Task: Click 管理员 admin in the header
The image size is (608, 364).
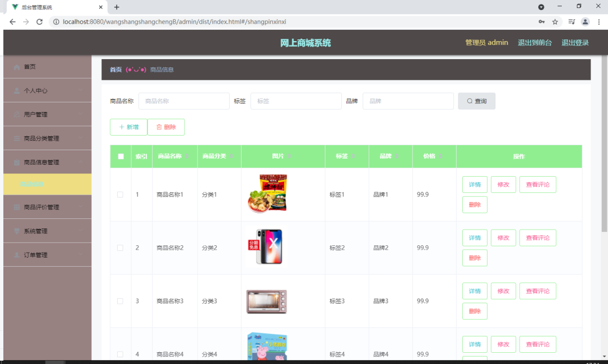Action: [486, 43]
